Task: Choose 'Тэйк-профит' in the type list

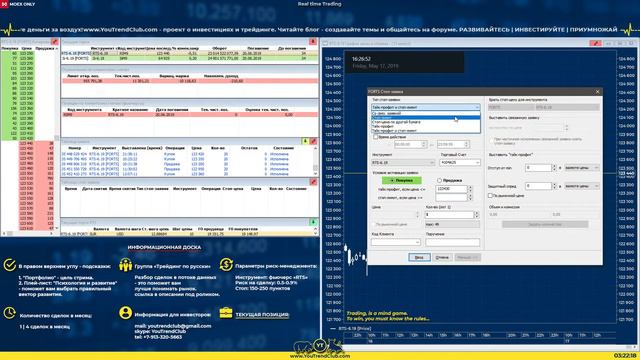Action: [426, 127]
